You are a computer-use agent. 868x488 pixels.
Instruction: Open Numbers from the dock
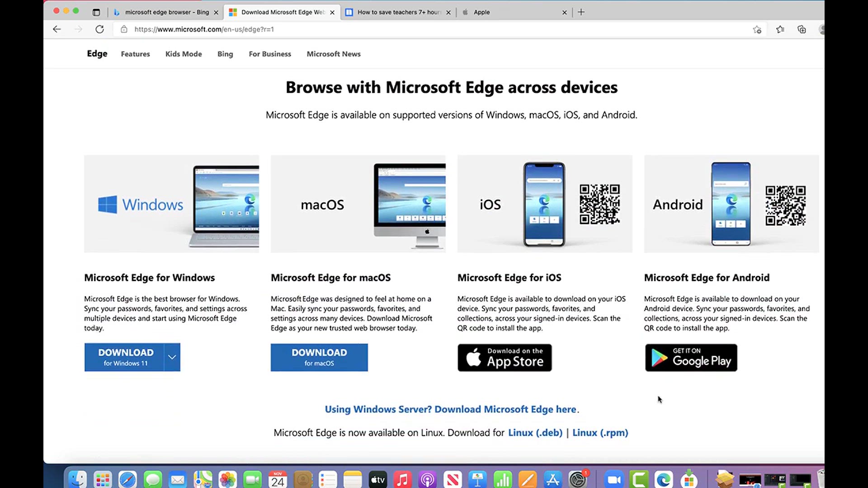(x=502, y=479)
